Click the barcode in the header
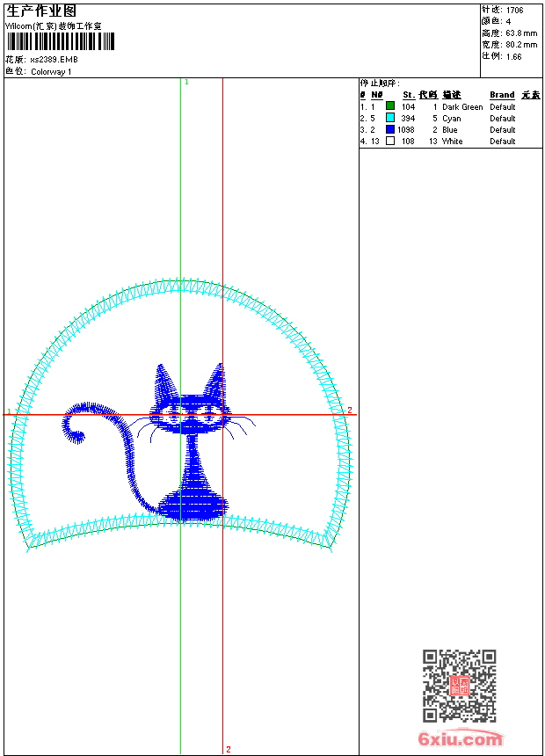Image resolution: width=545 pixels, height=756 pixels. click(x=61, y=41)
